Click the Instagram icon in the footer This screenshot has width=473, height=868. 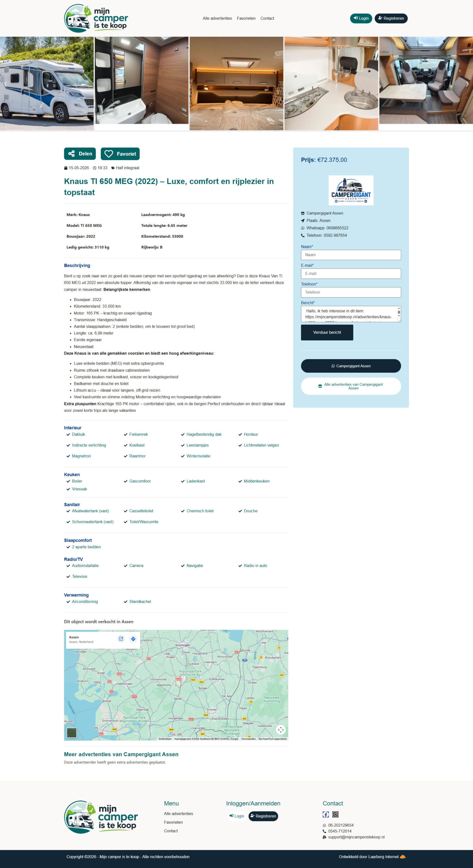point(335,814)
